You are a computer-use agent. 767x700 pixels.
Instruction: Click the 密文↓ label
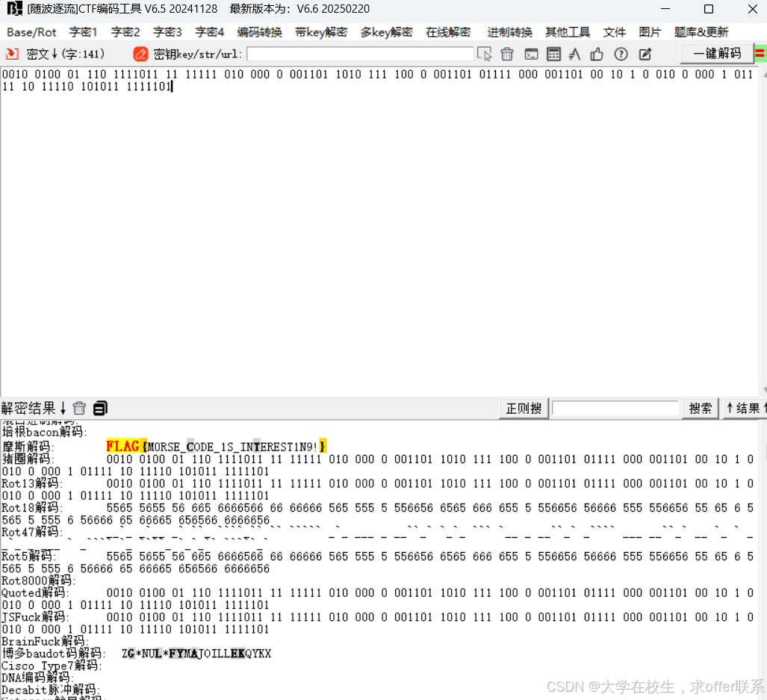[42, 54]
